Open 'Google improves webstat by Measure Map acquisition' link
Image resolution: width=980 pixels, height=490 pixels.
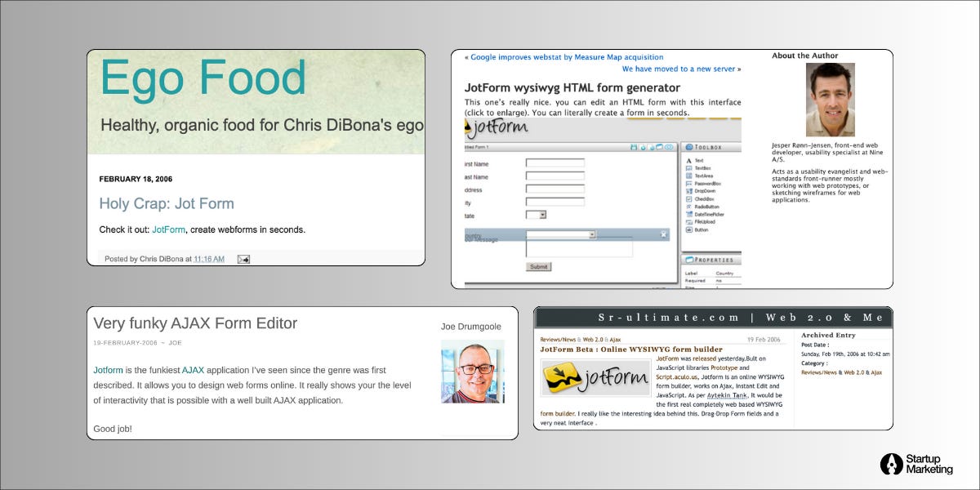click(567, 57)
